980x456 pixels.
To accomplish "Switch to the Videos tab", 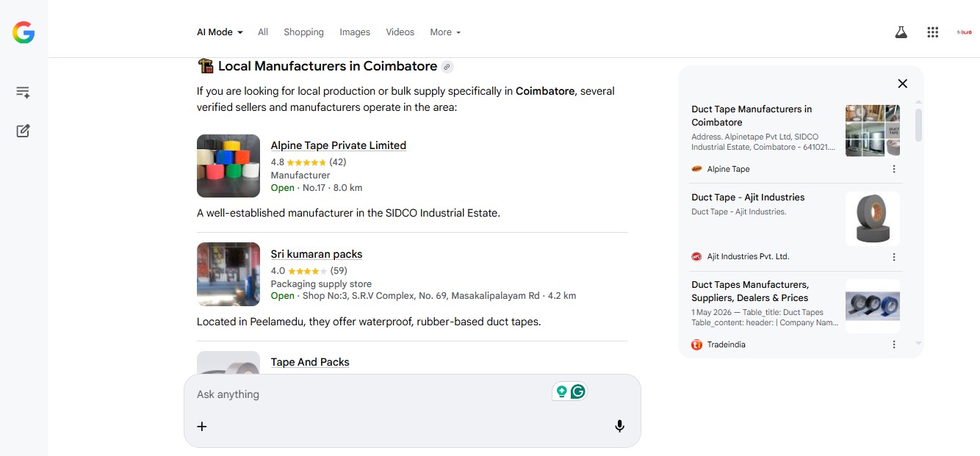I will [400, 32].
